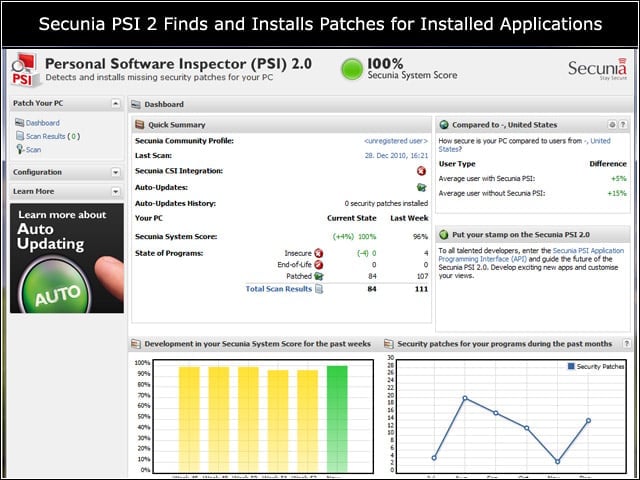Click the red CSI Integration status icon
The image size is (640, 480).
[421, 171]
